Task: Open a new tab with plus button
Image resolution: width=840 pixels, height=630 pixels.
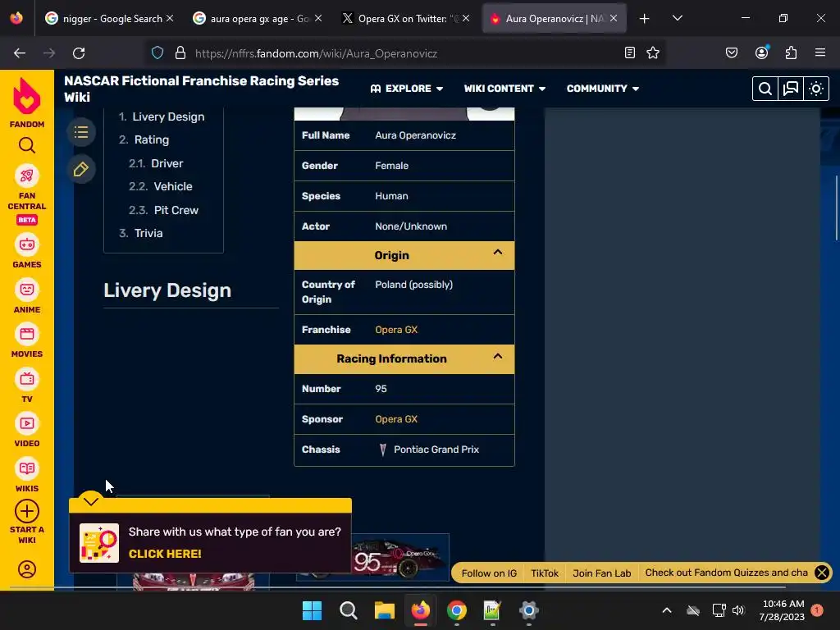Action: coord(645,19)
